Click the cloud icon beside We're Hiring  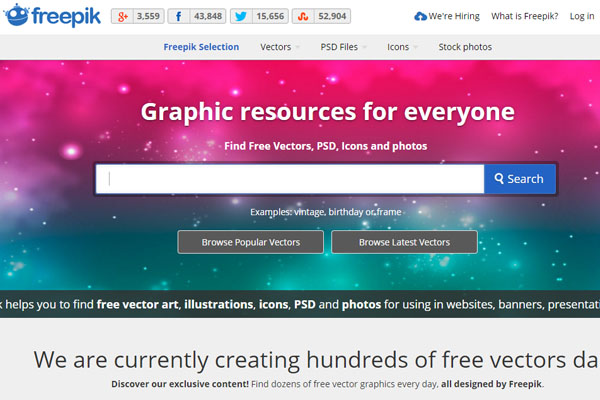(x=420, y=16)
